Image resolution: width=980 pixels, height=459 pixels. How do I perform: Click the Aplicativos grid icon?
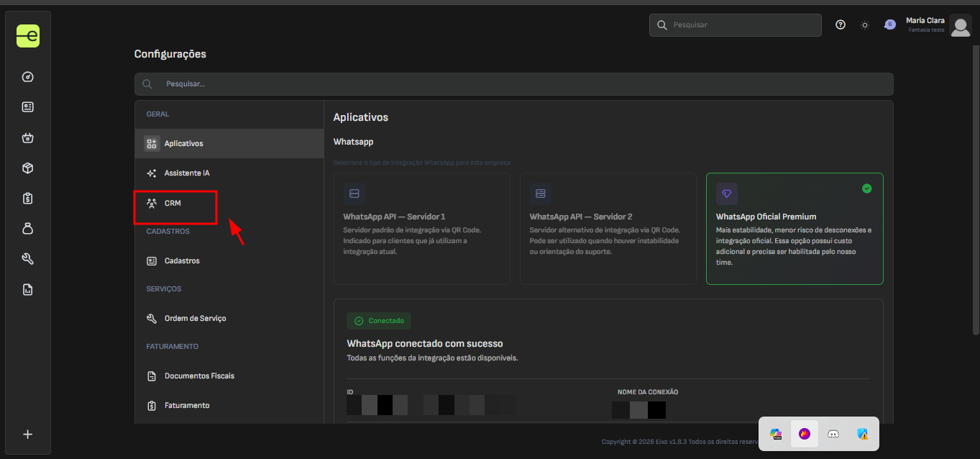click(x=152, y=143)
